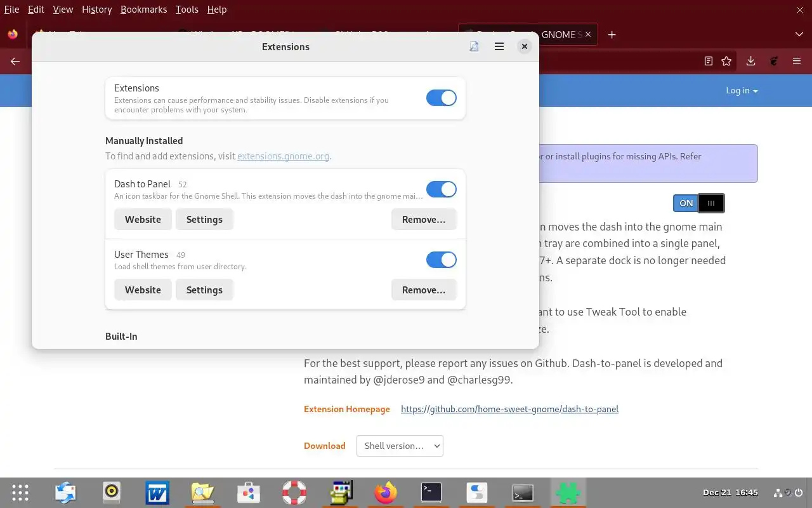This screenshot has width=812, height=508.
Task: Click the Manually Installed heading
Action: pos(144,141)
